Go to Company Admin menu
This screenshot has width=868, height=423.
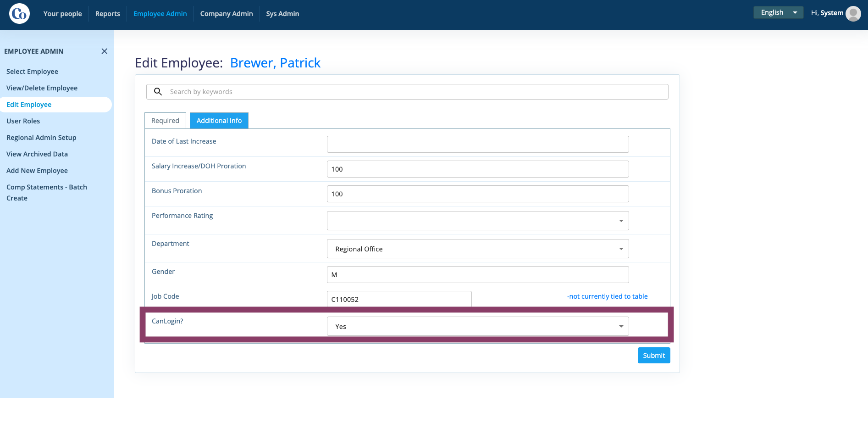pyautogui.click(x=227, y=14)
